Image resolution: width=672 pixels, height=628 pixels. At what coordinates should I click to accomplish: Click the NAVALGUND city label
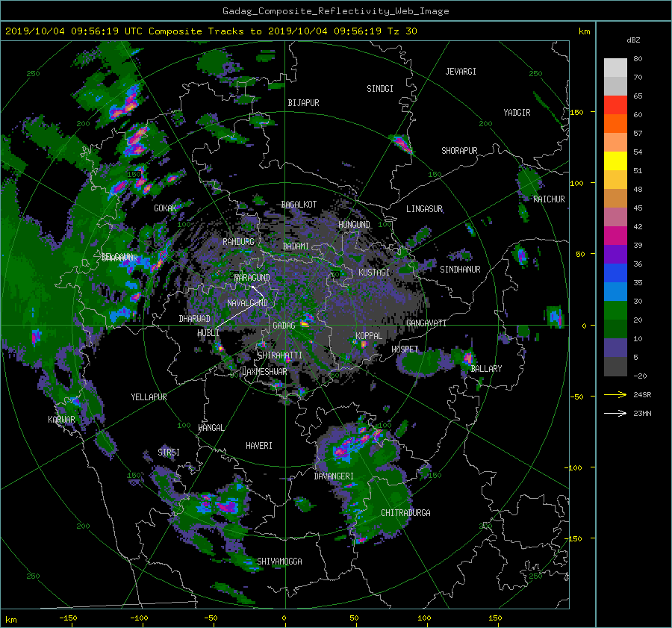pos(247,303)
